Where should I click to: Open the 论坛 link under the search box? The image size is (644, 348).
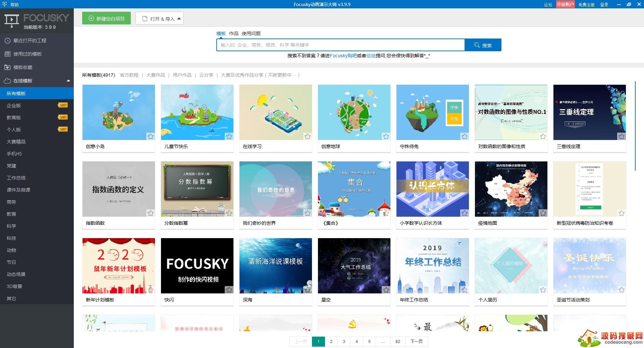371,56
